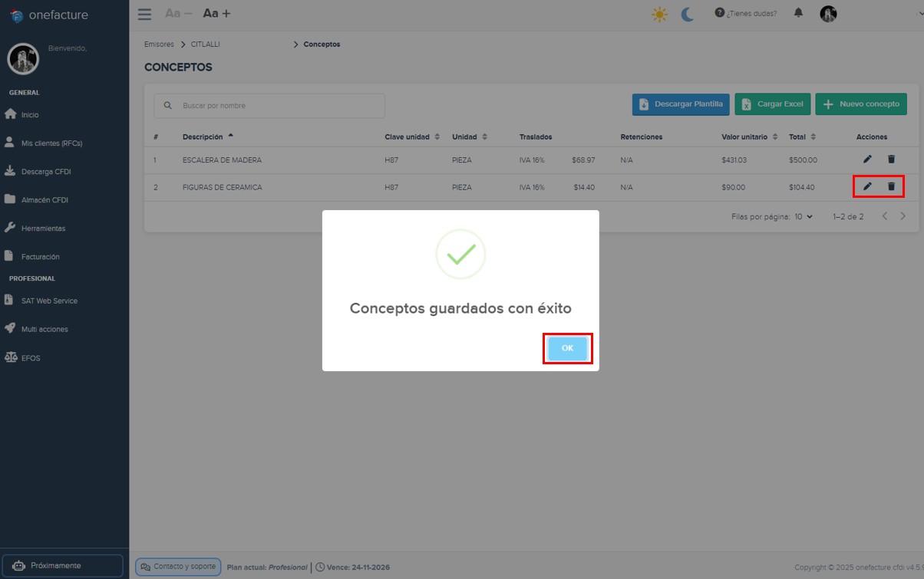
Task: Dismiss success dialog with OK button
Action: 567,347
